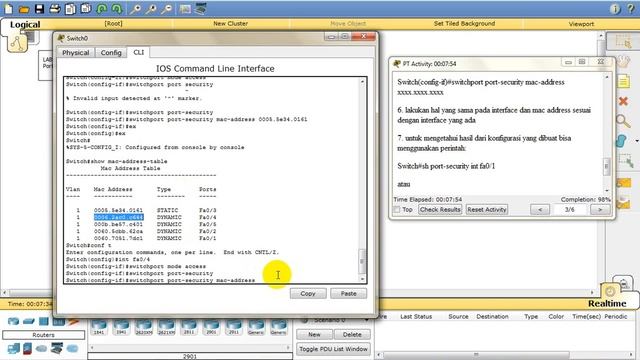The image size is (640, 360).
Task: Click the Logical workspace tab
Action: pos(25,24)
